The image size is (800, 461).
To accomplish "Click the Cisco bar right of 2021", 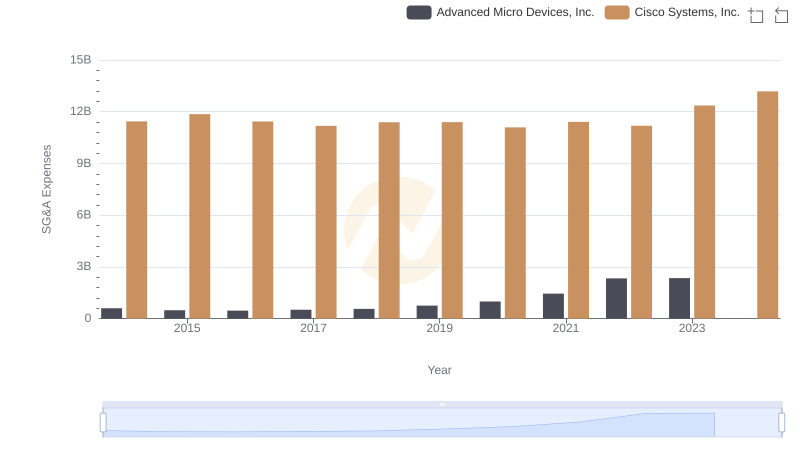I will 579,220.
